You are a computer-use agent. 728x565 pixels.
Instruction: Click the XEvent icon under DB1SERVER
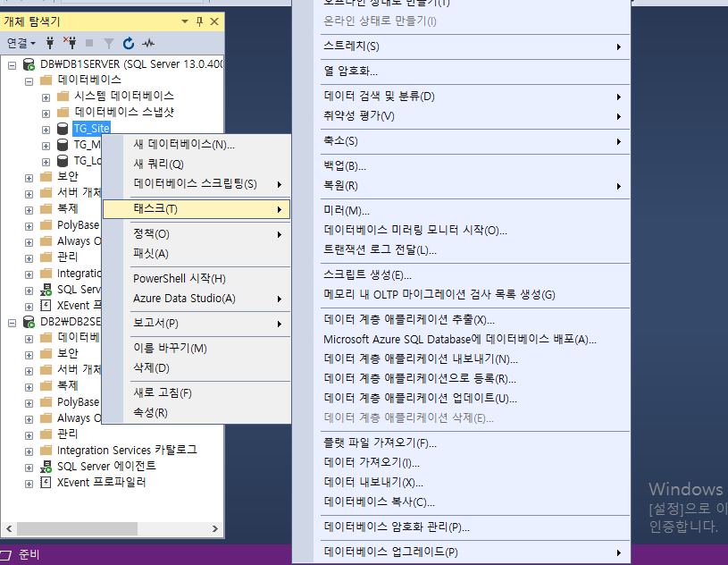(46, 305)
